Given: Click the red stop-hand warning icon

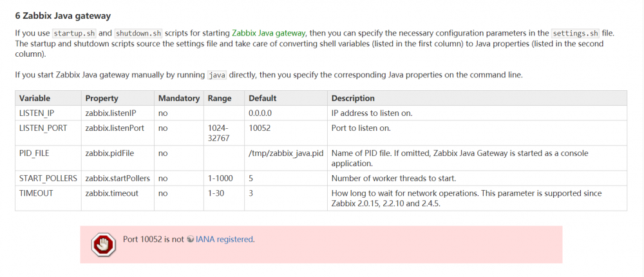Looking at the screenshot, I should tap(102, 244).
